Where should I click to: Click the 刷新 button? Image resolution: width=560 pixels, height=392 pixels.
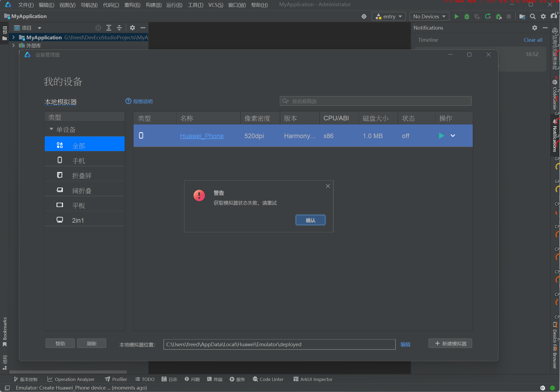click(92, 344)
